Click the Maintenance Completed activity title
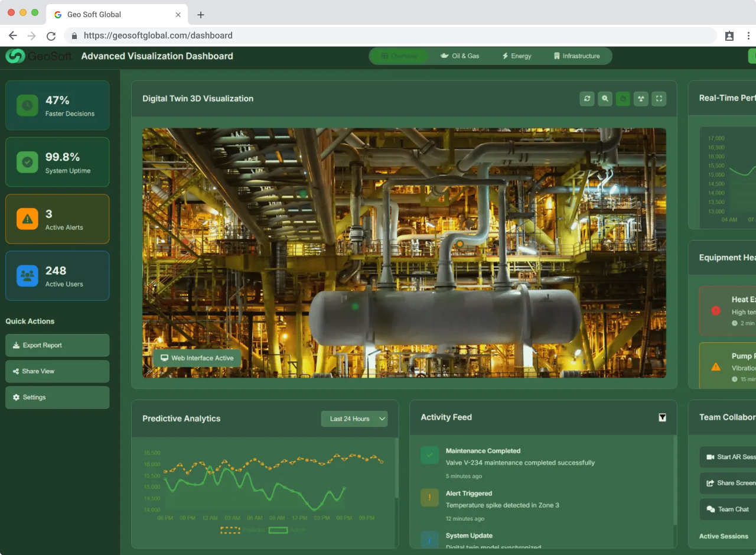 click(x=483, y=451)
